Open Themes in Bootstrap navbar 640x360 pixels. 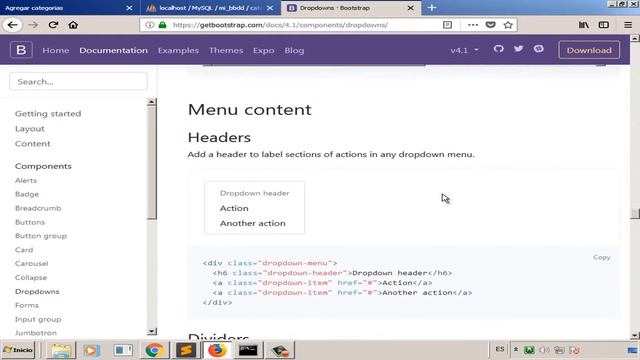[x=226, y=50]
